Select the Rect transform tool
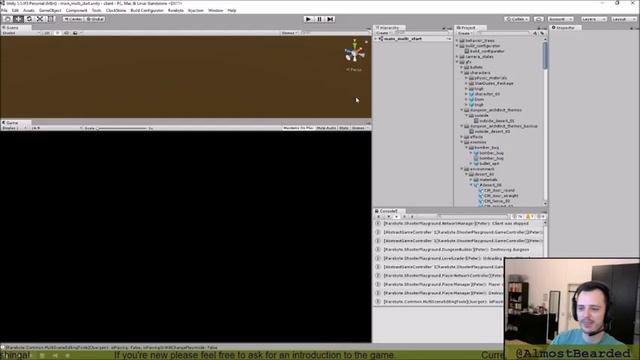Viewport: 640px width, 360px height. (50, 19)
